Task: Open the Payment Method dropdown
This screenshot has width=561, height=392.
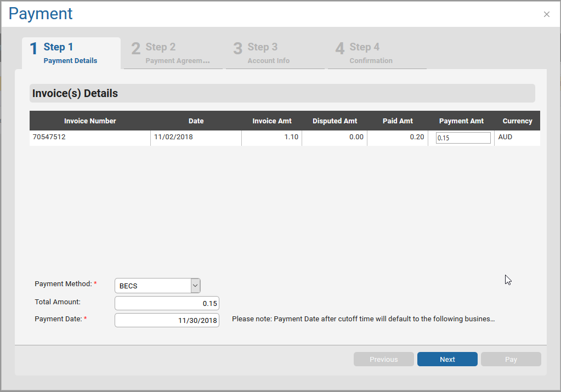Action: [157, 286]
